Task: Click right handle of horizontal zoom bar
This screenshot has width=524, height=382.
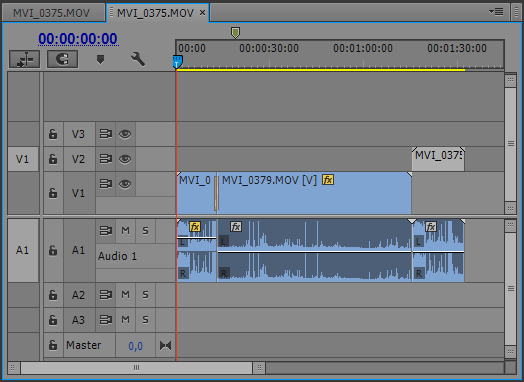Action: pos(259,368)
